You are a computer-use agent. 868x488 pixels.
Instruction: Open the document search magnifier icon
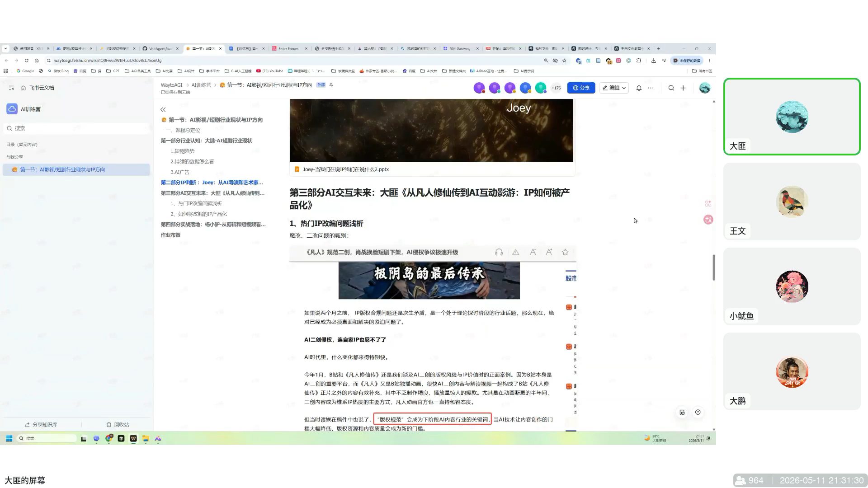click(671, 88)
